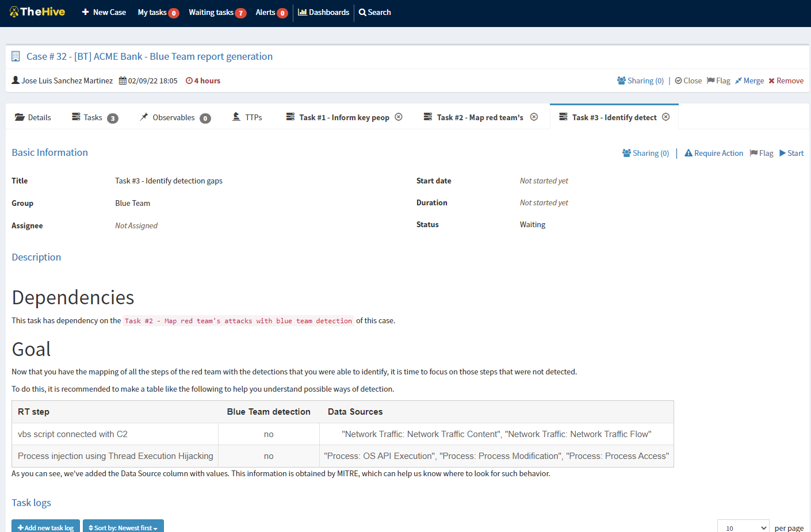Click the Tasks tab count badge 3
Viewport: 811px width, 532px height.
click(113, 118)
